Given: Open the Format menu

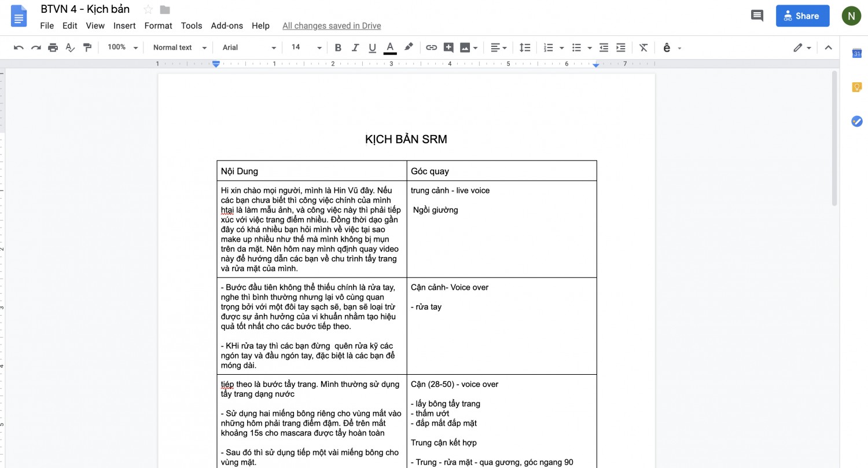Looking at the screenshot, I should 158,25.
